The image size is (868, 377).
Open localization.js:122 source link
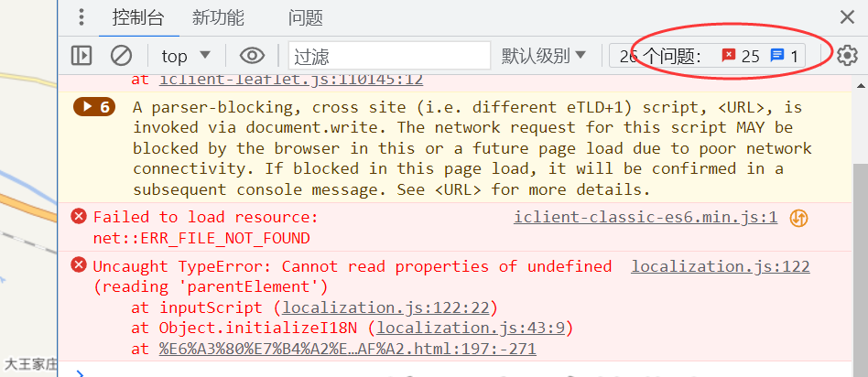click(x=721, y=266)
